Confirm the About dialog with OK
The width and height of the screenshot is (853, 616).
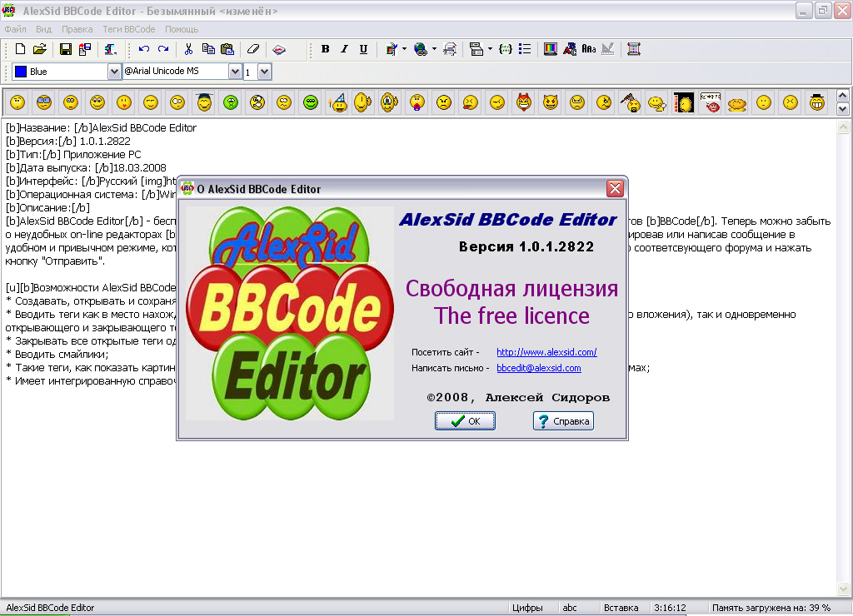tap(465, 421)
